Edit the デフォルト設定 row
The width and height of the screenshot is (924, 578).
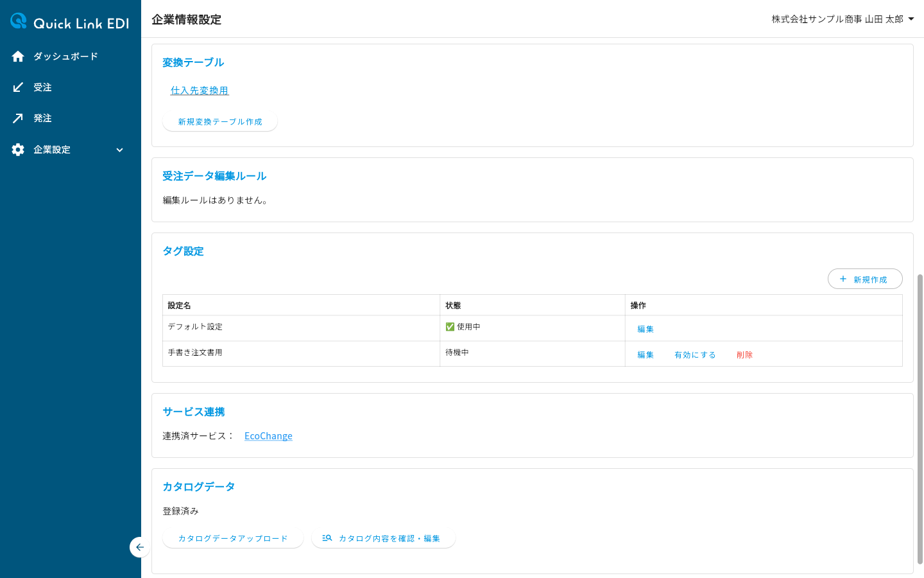(x=646, y=329)
